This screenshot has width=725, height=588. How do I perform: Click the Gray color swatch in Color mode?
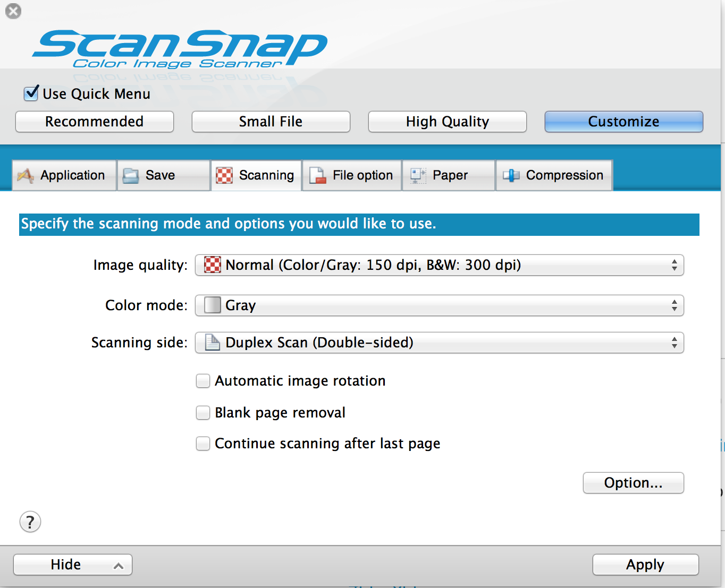coord(213,305)
